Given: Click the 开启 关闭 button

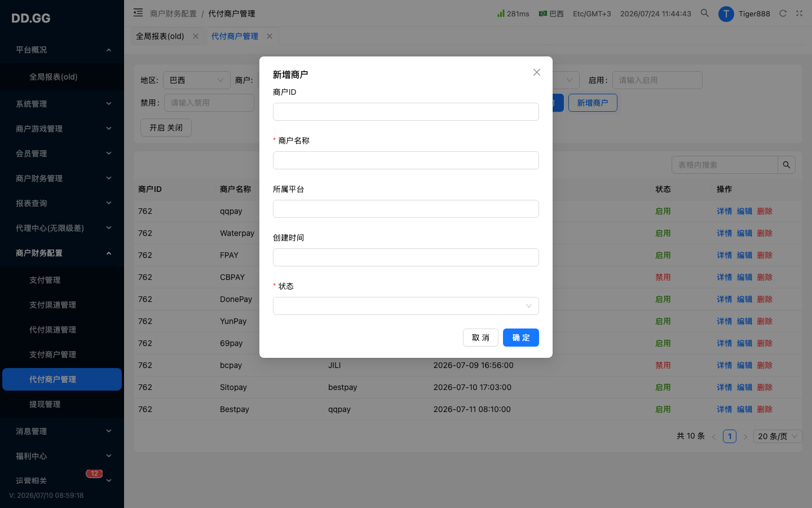Looking at the screenshot, I should pyautogui.click(x=166, y=128).
